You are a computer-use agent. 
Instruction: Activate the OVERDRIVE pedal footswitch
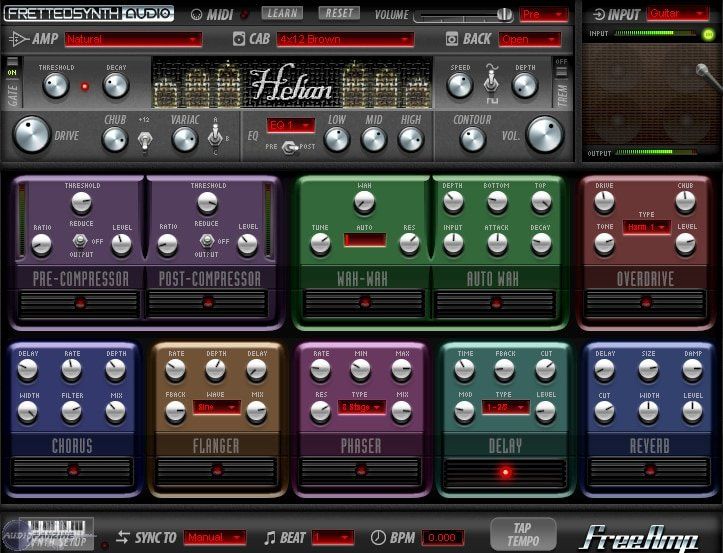[x=646, y=303]
